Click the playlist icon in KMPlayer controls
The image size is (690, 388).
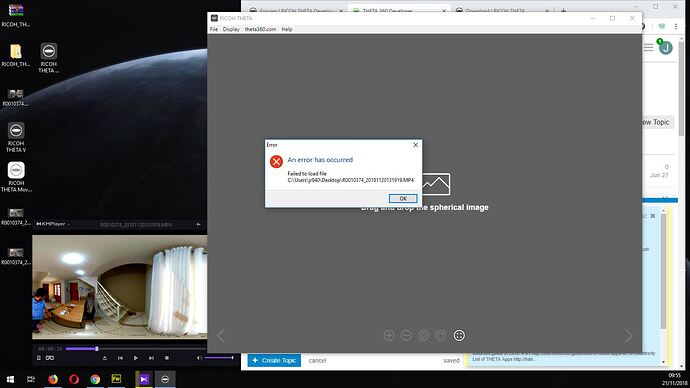[x=39, y=358]
